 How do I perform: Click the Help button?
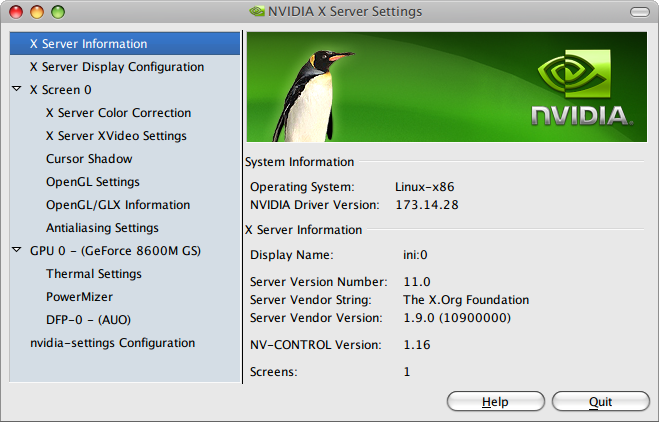pos(496,402)
